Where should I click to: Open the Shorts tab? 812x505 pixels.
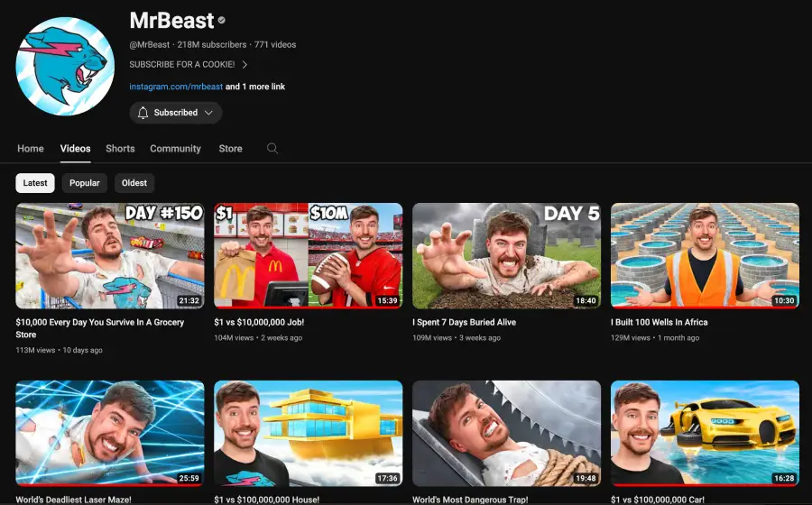(120, 149)
